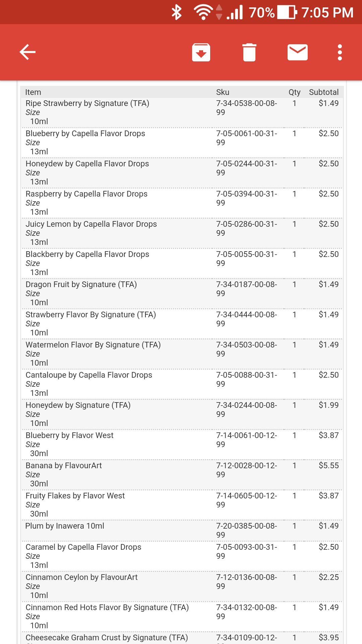Viewport: 362px width, 644px height.
Task: Tap Plum by Inawera 10ml entry
Action: click(x=65, y=526)
